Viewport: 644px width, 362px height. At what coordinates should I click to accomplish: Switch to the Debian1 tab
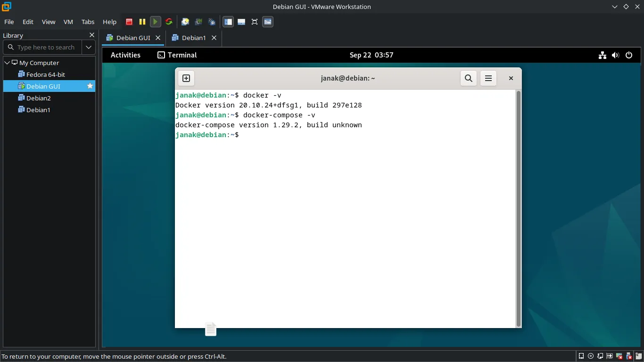(x=193, y=38)
